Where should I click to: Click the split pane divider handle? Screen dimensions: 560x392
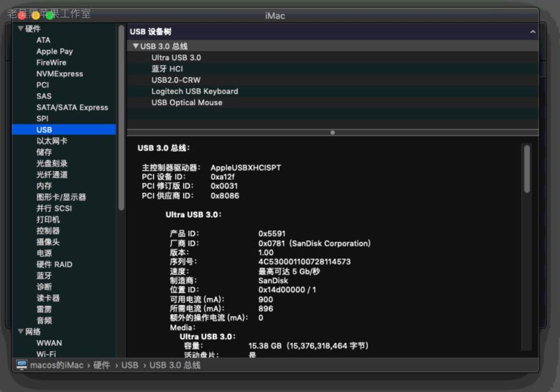tap(332, 132)
